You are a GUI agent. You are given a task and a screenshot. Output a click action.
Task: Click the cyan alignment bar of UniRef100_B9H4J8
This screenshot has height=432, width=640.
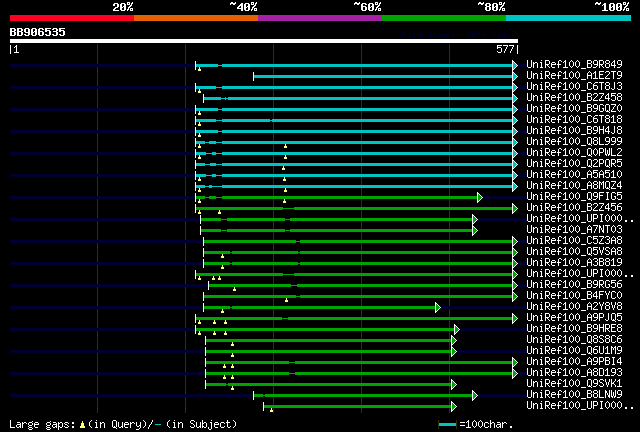tap(354, 131)
